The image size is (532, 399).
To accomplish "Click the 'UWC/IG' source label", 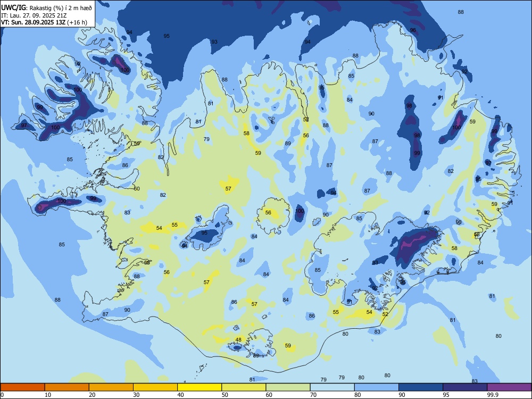I will (x=13, y=7).
